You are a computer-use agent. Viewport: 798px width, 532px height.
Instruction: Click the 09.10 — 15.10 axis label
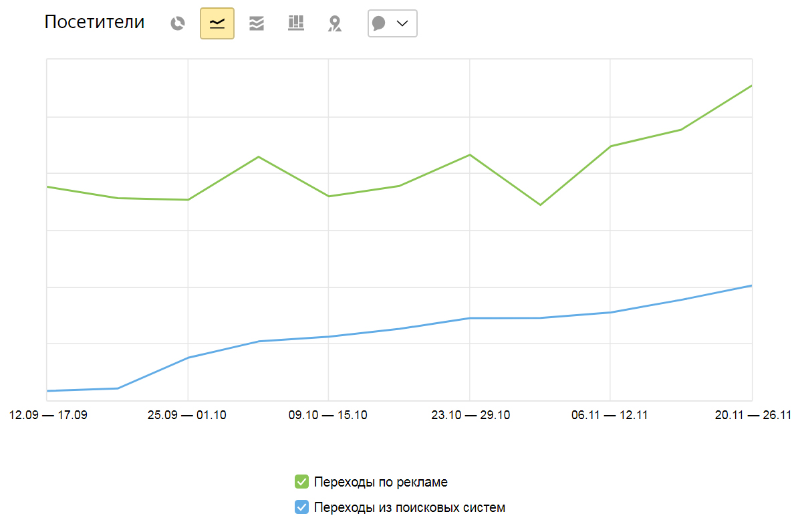[328, 415]
